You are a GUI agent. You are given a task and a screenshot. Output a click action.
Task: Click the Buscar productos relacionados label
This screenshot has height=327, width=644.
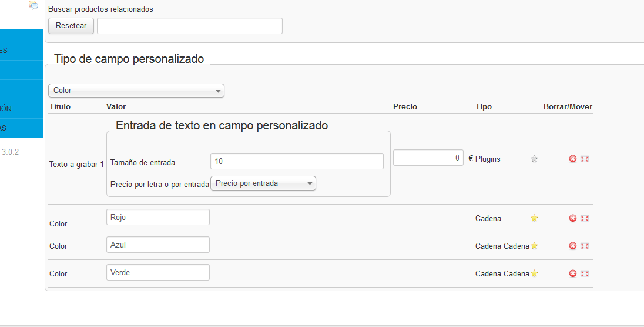100,9
